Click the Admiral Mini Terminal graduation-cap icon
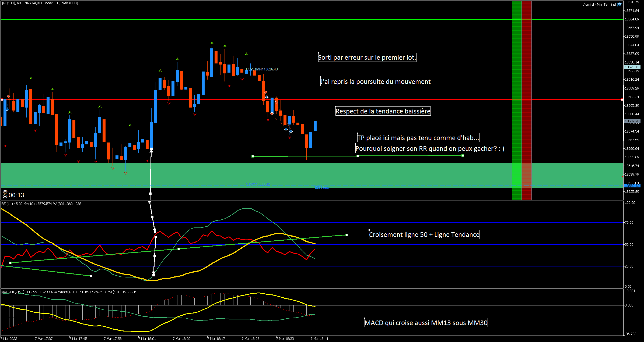 [619, 4]
